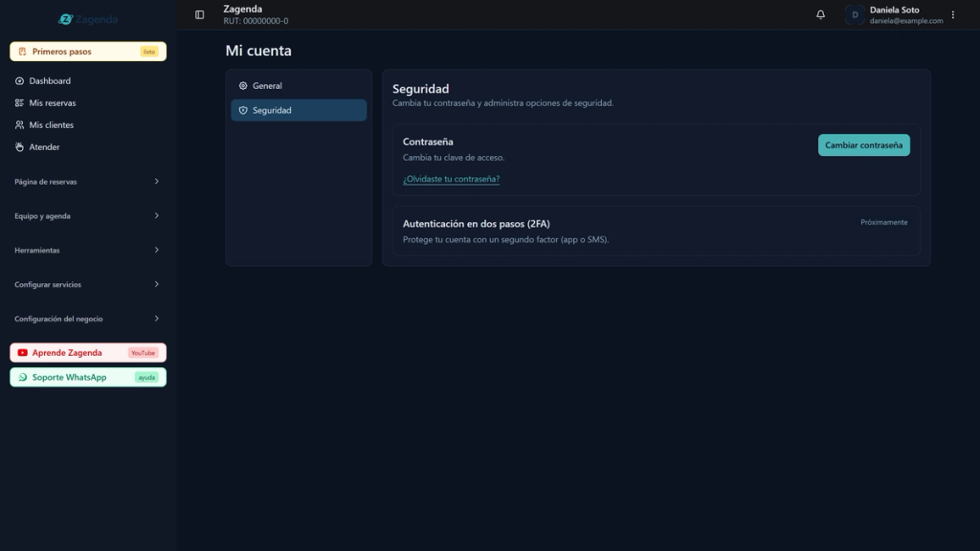The image size is (980, 551).
Task: Click the daniela@example.com email
Action: coord(906,21)
